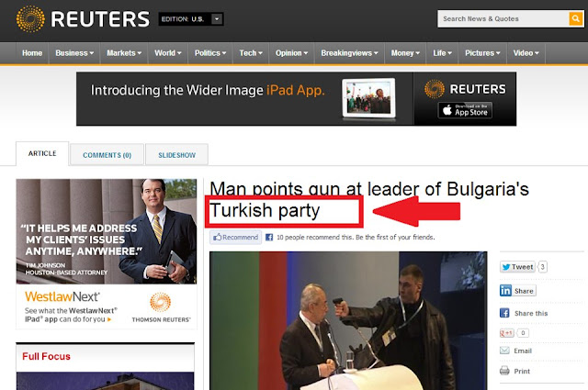Screen dimensions: 588x390
Task: Open the Full Focus preview image
Action: coord(106,381)
